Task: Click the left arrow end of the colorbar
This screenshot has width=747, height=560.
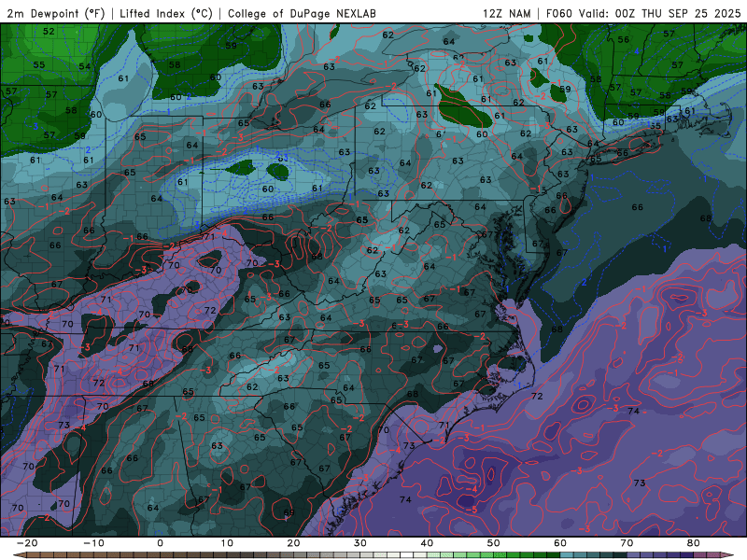Action: [x=19, y=555]
